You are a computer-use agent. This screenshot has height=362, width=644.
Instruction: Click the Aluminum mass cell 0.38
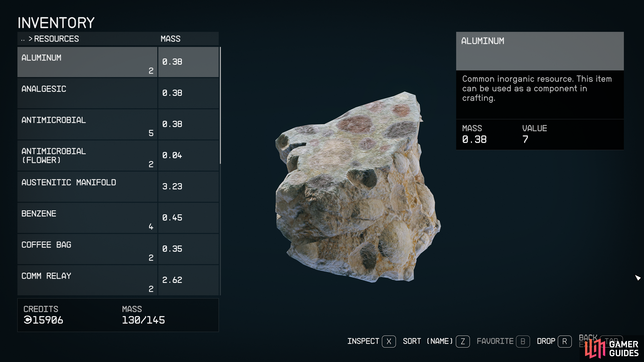(x=172, y=62)
